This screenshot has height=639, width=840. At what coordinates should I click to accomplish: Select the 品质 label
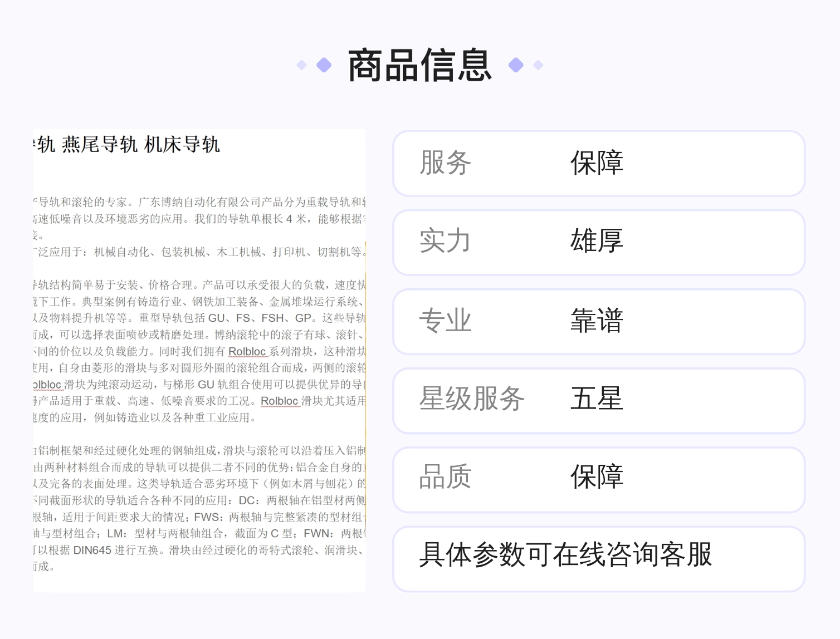pyautogui.click(x=445, y=478)
